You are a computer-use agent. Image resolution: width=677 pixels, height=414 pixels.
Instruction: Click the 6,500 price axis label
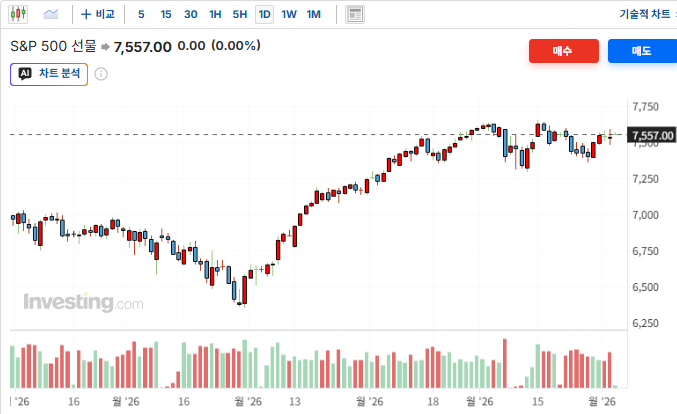(645, 287)
